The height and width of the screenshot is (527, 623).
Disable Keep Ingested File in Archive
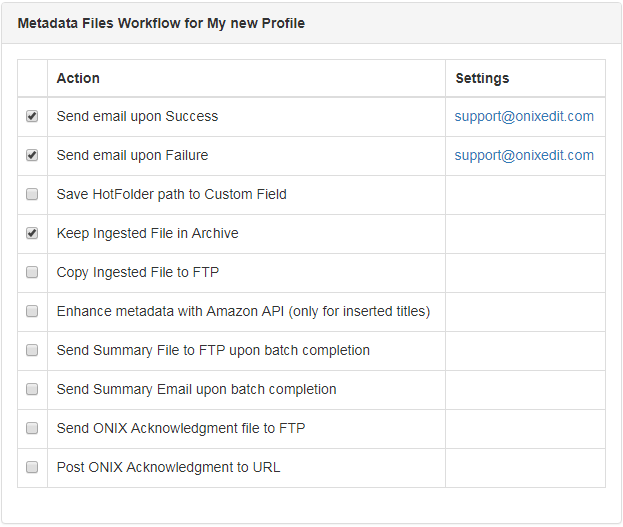tap(32, 233)
